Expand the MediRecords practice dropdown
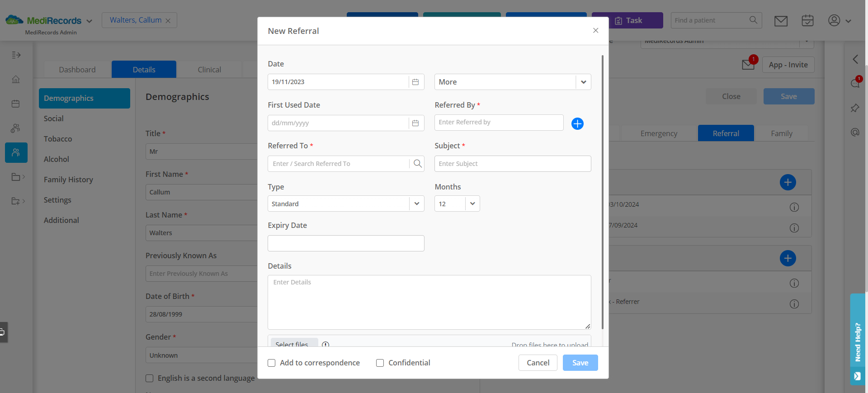 coord(89,21)
